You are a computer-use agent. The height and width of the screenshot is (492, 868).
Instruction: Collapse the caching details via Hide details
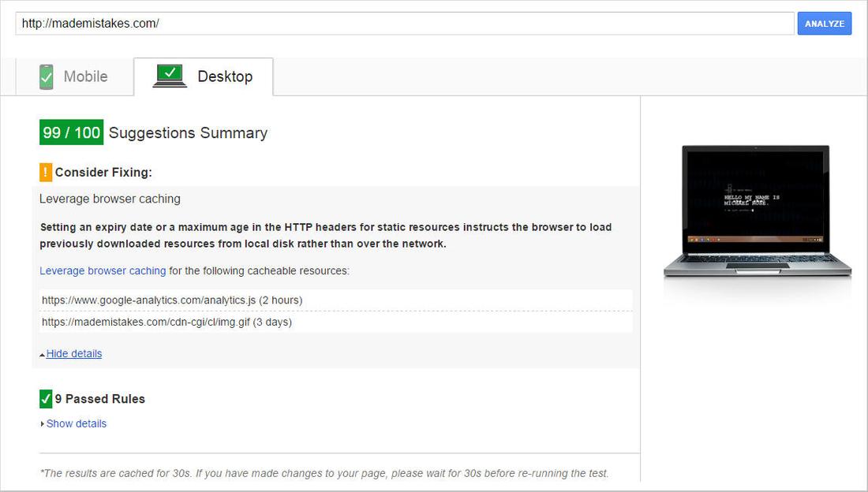tap(74, 353)
